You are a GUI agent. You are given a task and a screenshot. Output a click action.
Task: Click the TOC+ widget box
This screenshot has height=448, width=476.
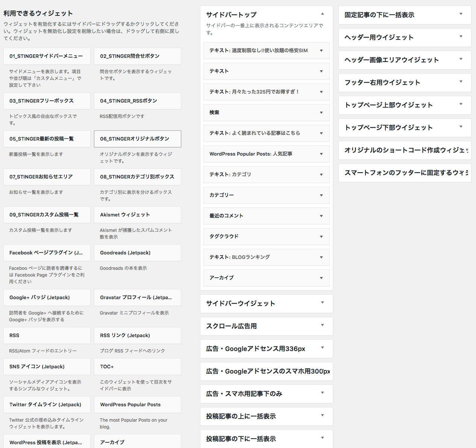(x=137, y=366)
